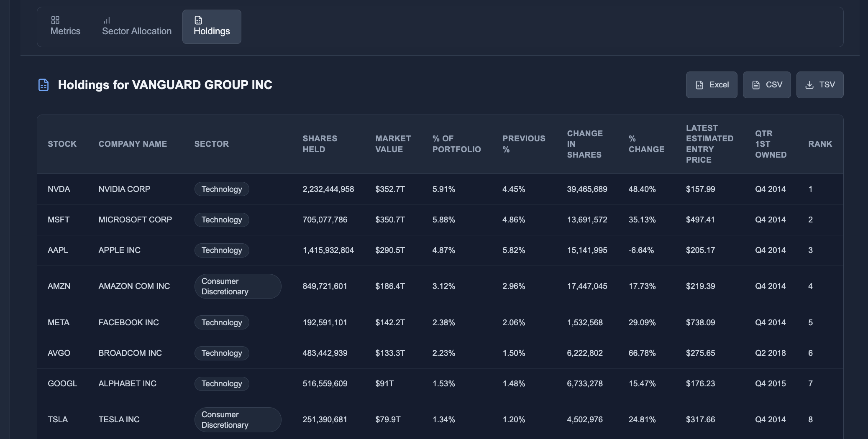Click the CSV document icon
The height and width of the screenshot is (439, 868).
pyautogui.click(x=755, y=84)
